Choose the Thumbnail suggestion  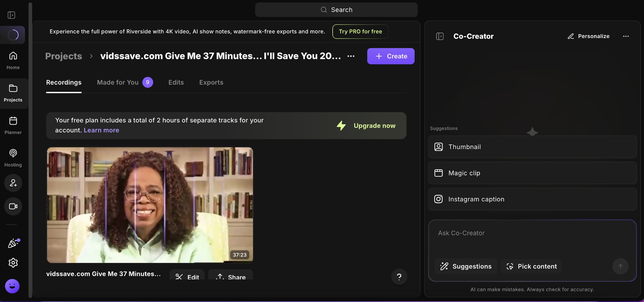(532, 147)
